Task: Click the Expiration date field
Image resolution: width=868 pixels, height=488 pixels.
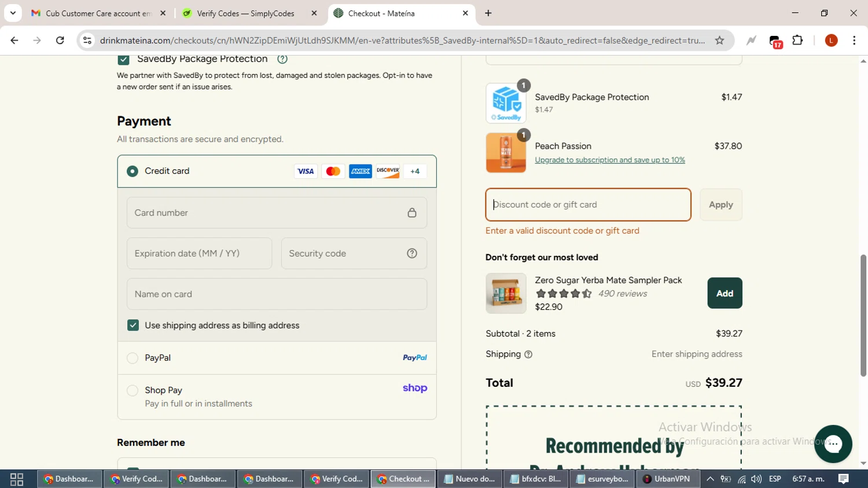Action: (200, 254)
